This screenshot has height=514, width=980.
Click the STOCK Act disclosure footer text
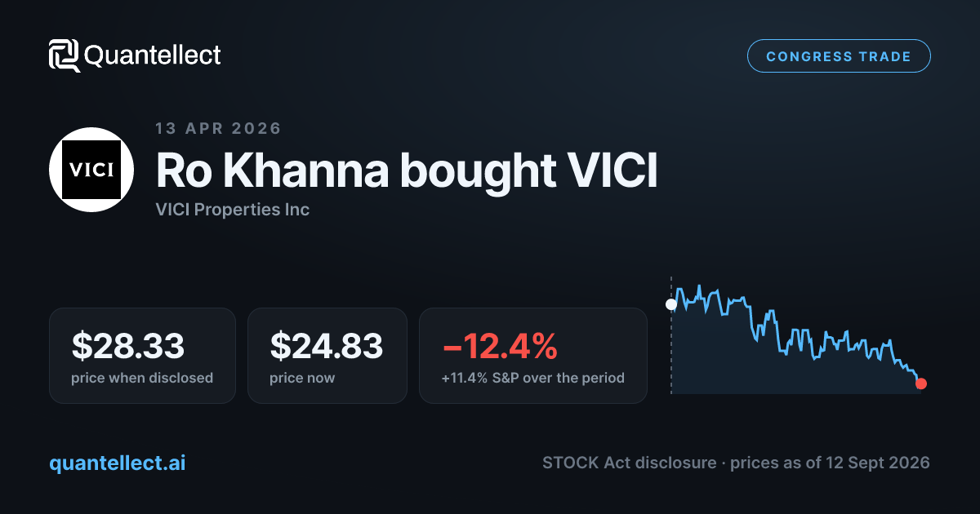pos(736,463)
